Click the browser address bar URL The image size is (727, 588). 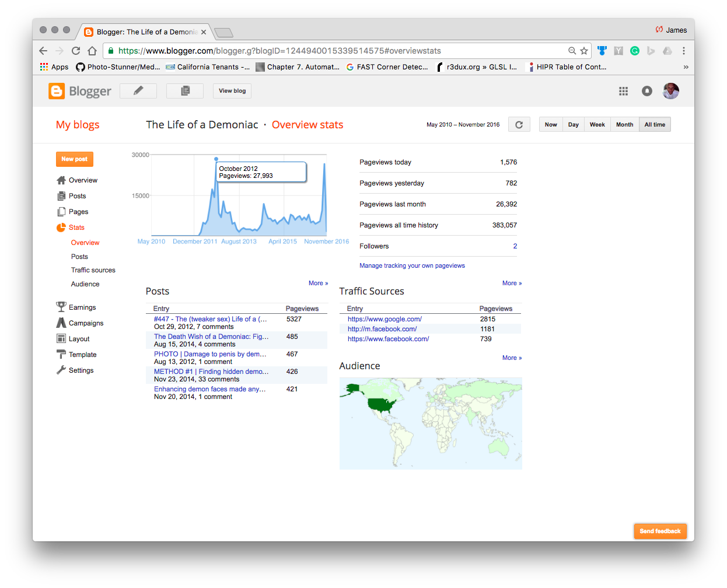point(279,51)
